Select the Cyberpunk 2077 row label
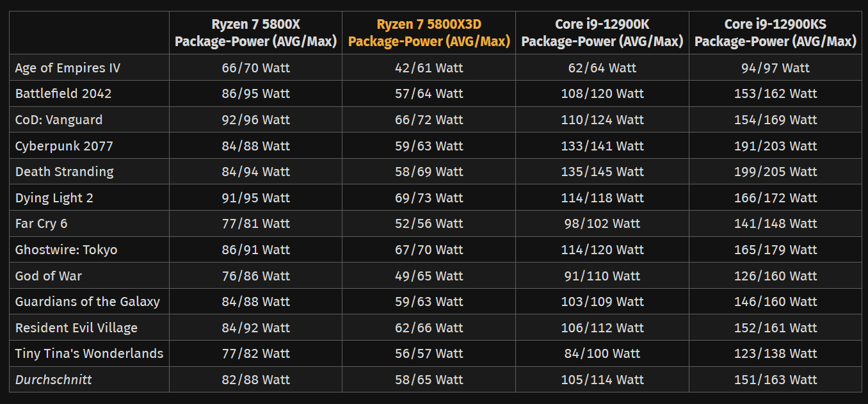The height and width of the screenshot is (404, 868). point(64,146)
